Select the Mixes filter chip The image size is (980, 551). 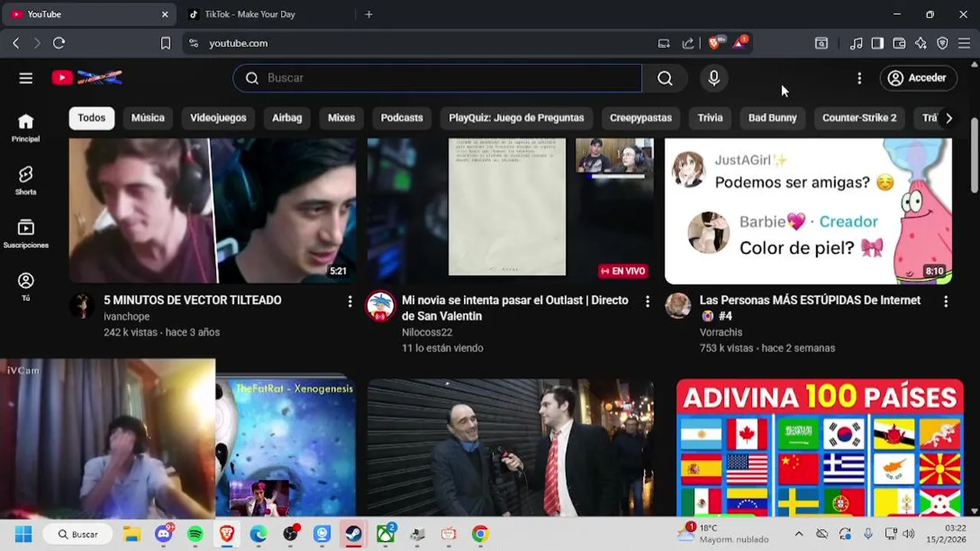(x=341, y=118)
